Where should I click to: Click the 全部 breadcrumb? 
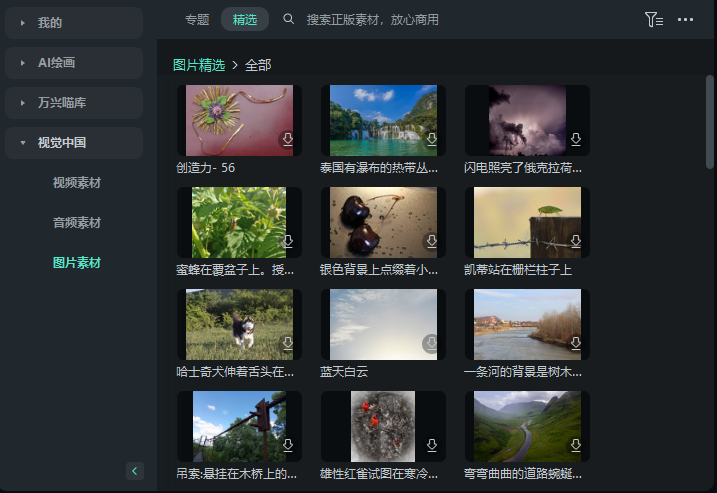coord(258,65)
